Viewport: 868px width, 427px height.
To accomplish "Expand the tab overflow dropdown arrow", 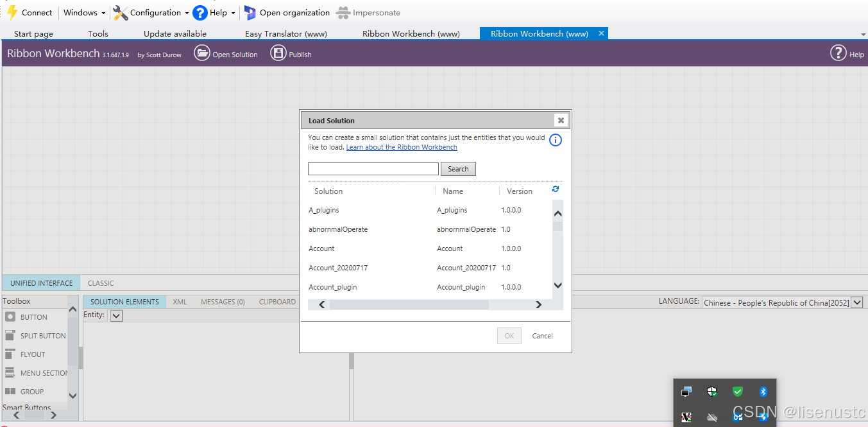I will (863, 34).
